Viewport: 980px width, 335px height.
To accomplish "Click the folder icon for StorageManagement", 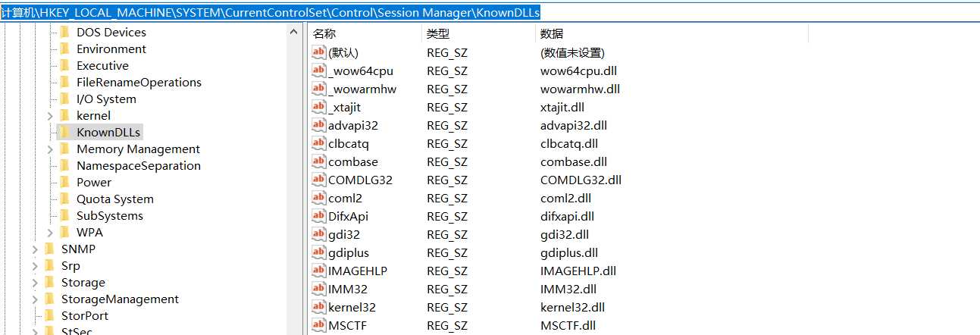I will [49, 299].
